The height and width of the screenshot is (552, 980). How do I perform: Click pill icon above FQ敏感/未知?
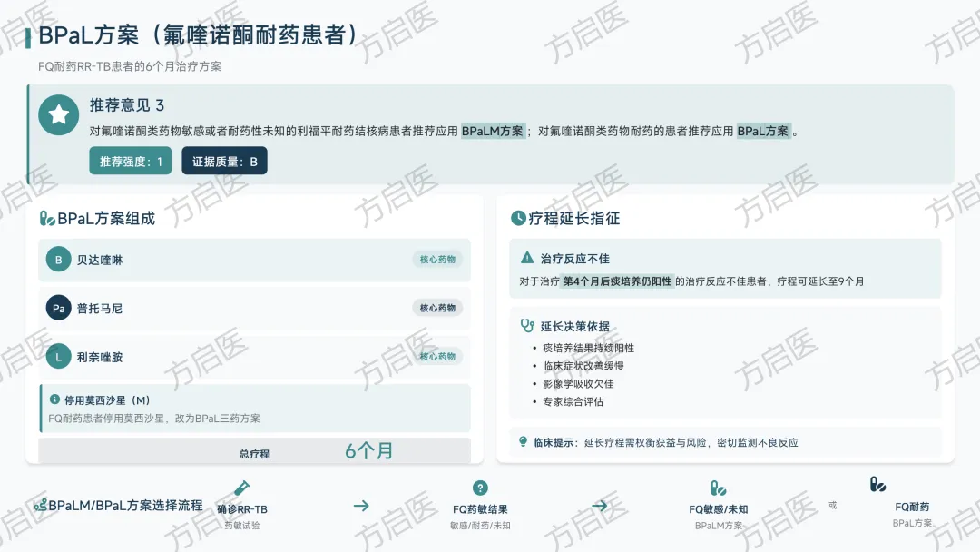[718, 488]
